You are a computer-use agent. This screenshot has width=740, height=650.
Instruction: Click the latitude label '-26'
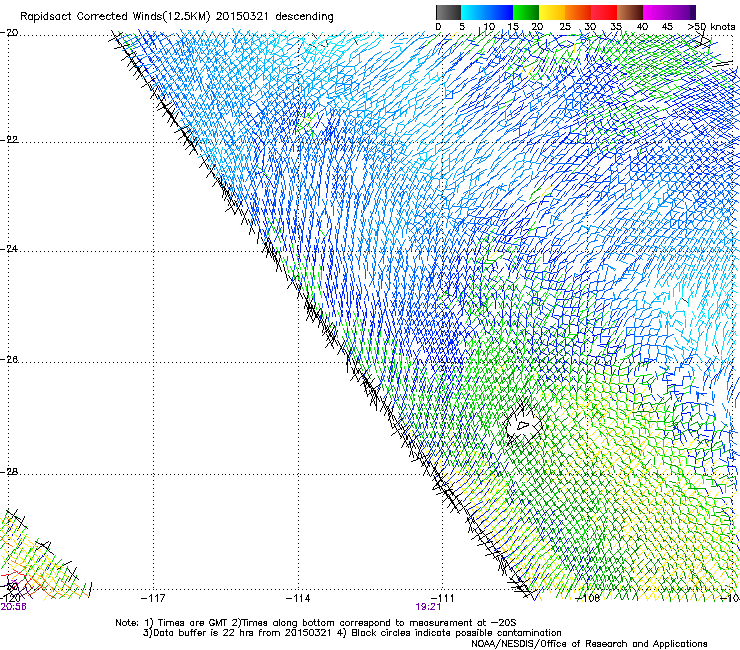[x=9, y=359]
